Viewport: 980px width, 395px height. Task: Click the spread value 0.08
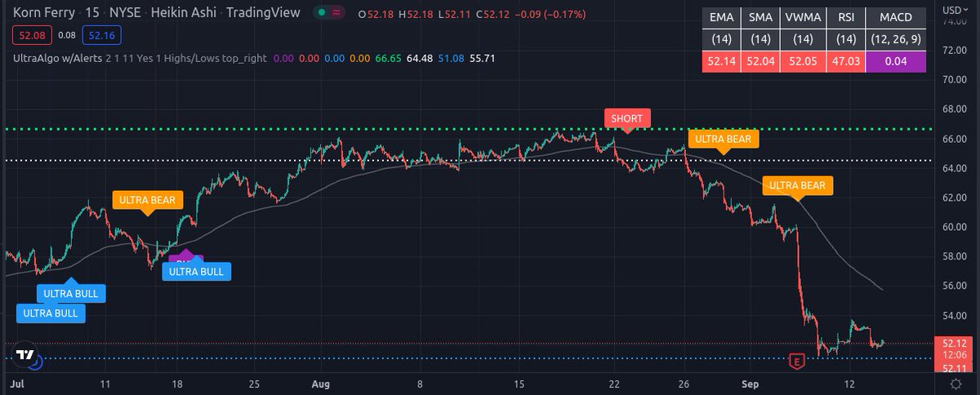point(68,36)
